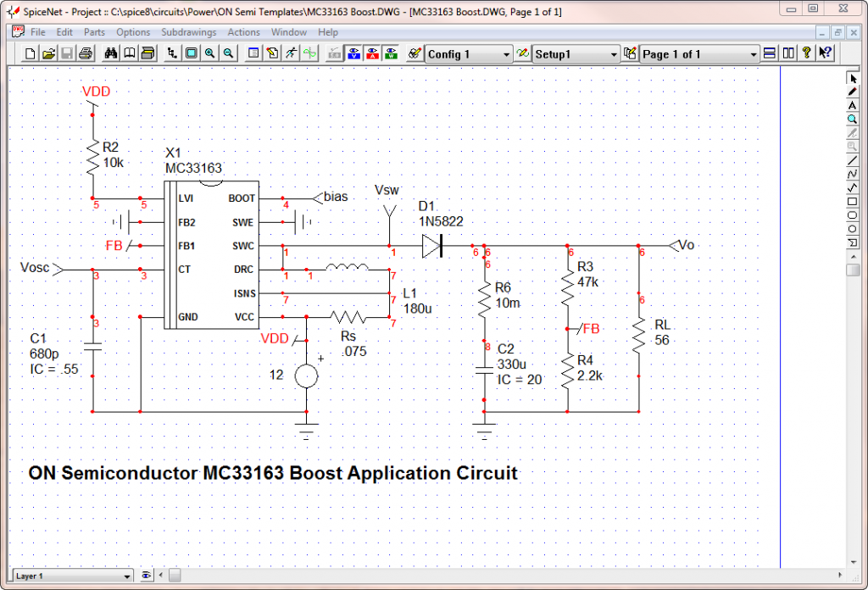Click the green waveform scope icon
The image size is (868, 590).
pos(309,53)
